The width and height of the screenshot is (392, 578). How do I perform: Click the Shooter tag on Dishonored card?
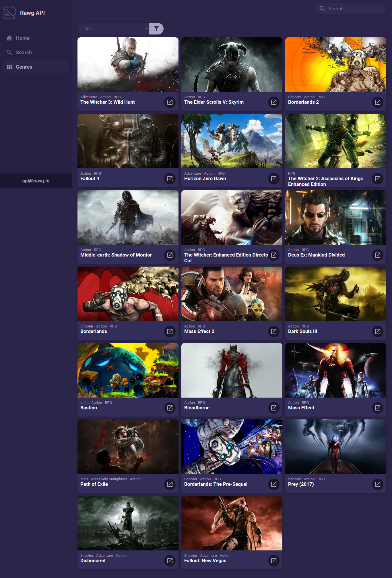coord(87,556)
